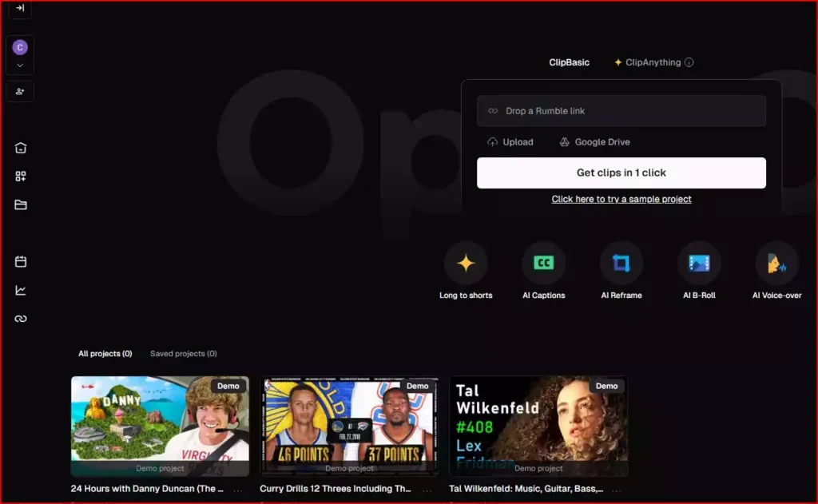Expand the workspace chevron under avatar
Image resolution: width=818 pixels, height=504 pixels.
point(20,65)
